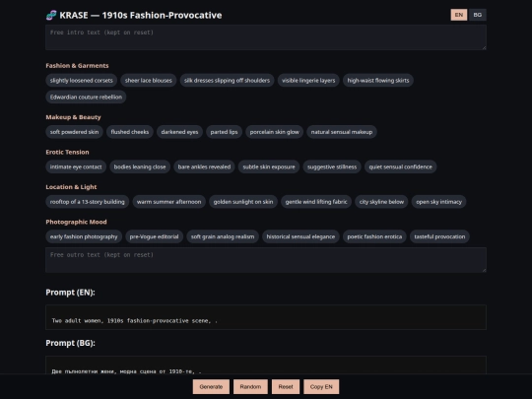Select 'silk dresses slipping off shoulders' chip
The width and height of the screenshot is (532, 399).
point(227,81)
